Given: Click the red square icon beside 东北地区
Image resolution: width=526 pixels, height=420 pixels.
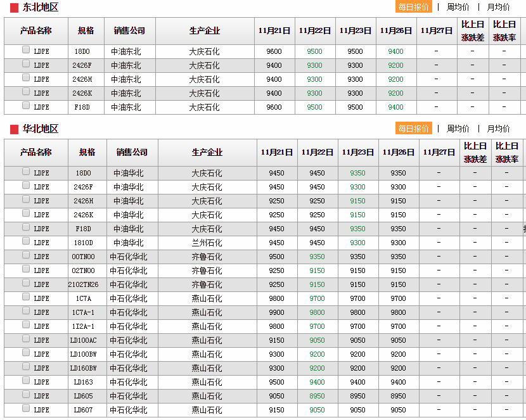Looking at the screenshot, I should click(14, 8).
